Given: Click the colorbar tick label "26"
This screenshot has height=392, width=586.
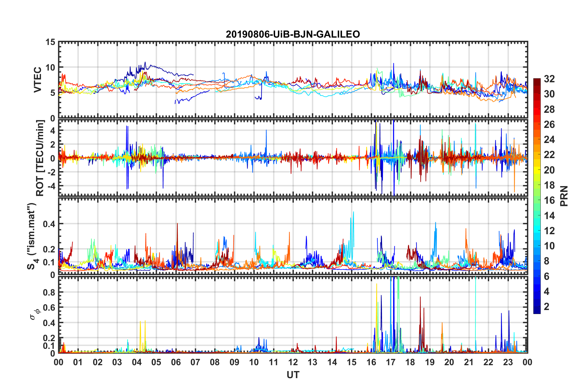Looking at the screenshot, I should [x=549, y=125].
